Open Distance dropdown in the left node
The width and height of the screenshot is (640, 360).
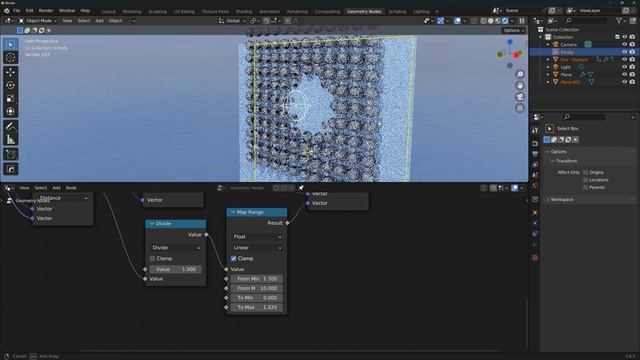[x=63, y=198]
